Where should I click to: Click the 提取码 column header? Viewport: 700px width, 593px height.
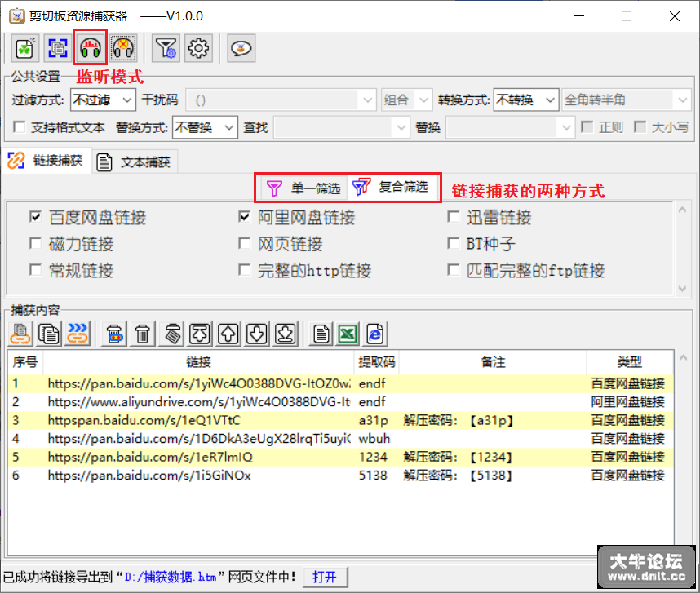(x=377, y=362)
